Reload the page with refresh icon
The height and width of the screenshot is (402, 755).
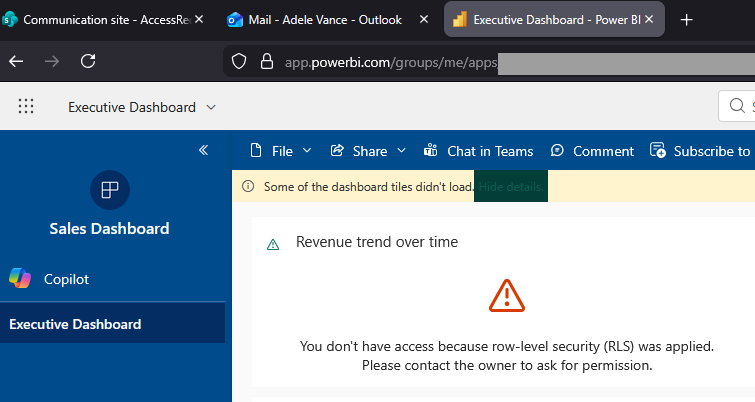[x=88, y=61]
